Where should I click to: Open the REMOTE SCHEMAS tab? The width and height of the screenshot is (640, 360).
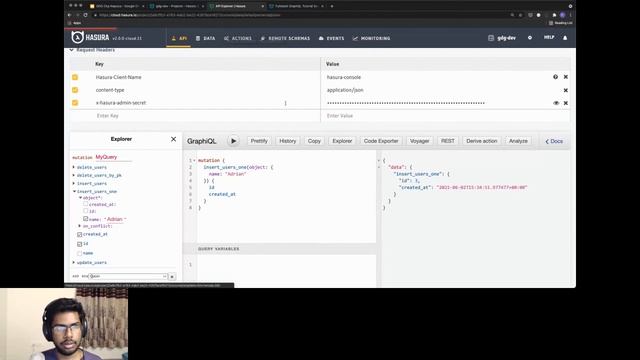[x=285, y=38]
